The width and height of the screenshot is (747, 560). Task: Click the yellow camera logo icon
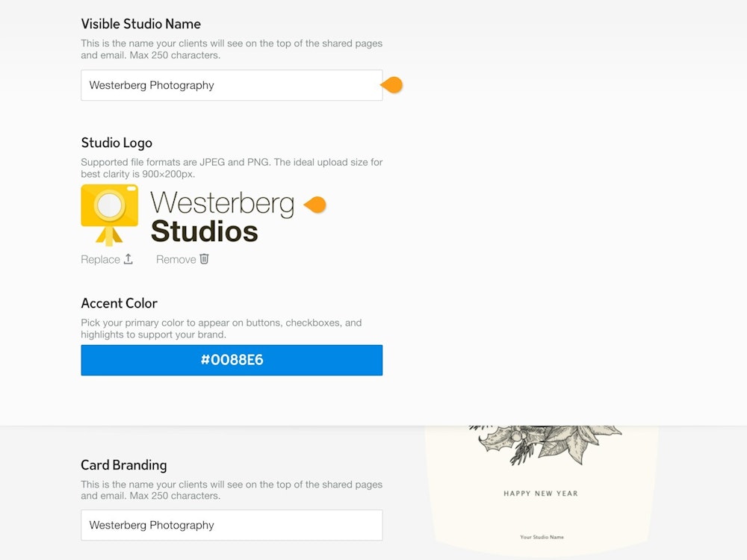tap(109, 214)
